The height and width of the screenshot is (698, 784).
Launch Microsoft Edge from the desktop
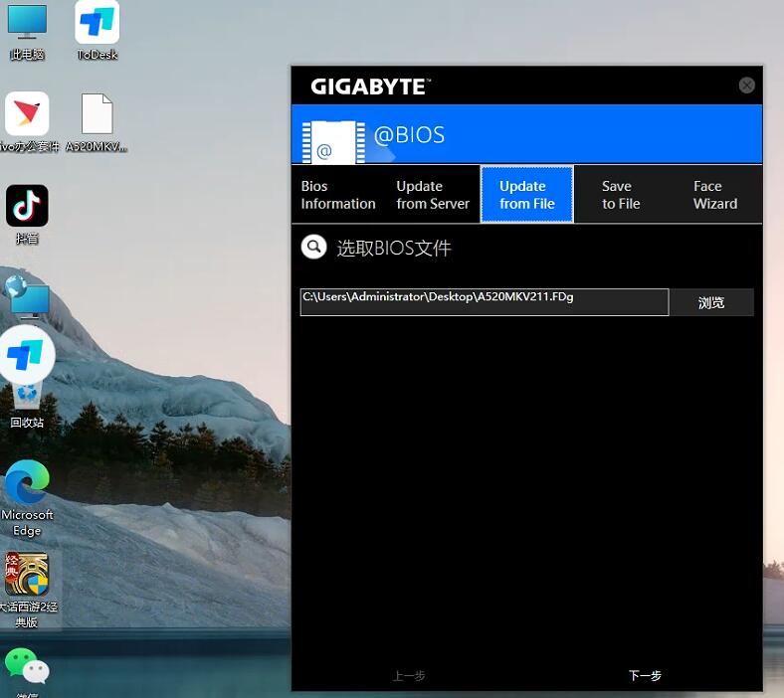click(x=27, y=487)
